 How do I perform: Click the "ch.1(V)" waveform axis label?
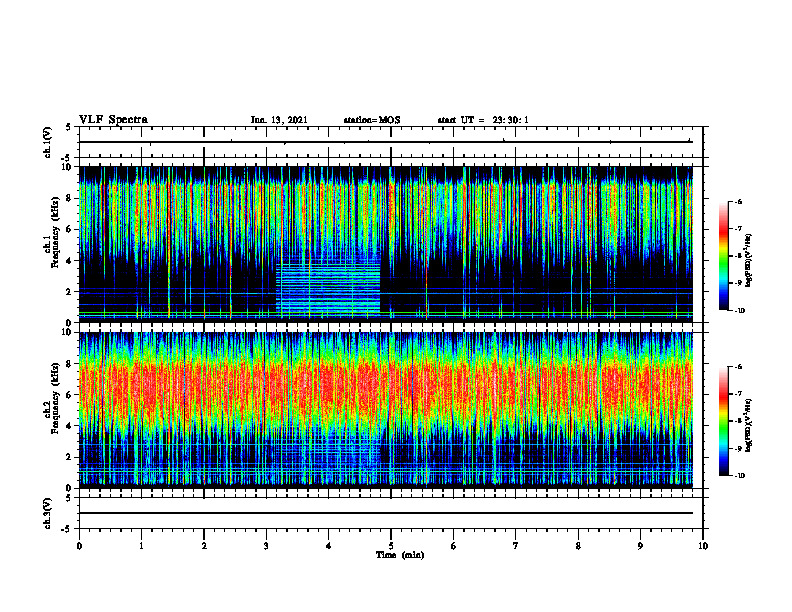48,142
